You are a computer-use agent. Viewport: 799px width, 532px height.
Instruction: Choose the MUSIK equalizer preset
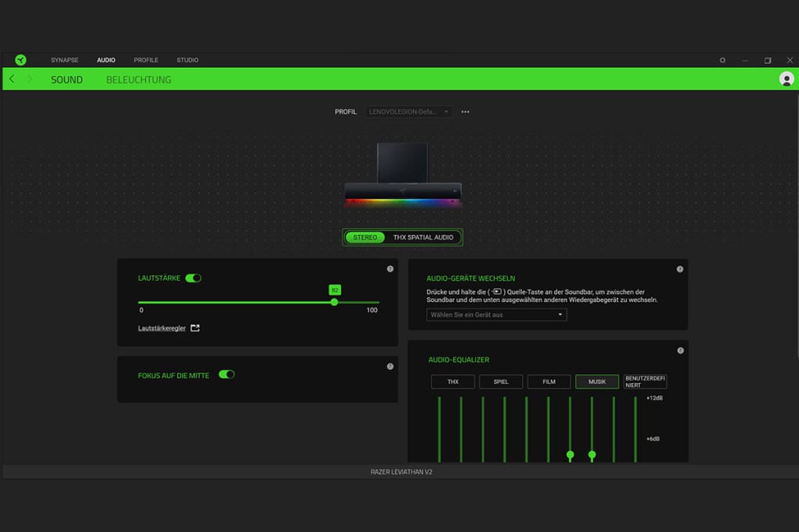click(x=597, y=381)
